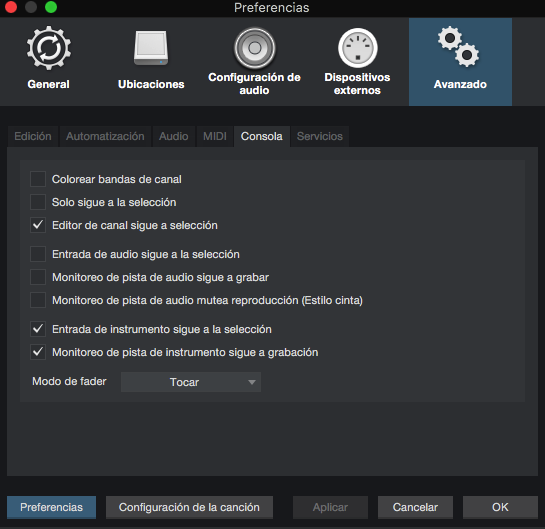Image resolution: width=545 pixels, height=529 pixels.
Task: Open the Configuración de audio speaker icon
Action: pos(254,48)
